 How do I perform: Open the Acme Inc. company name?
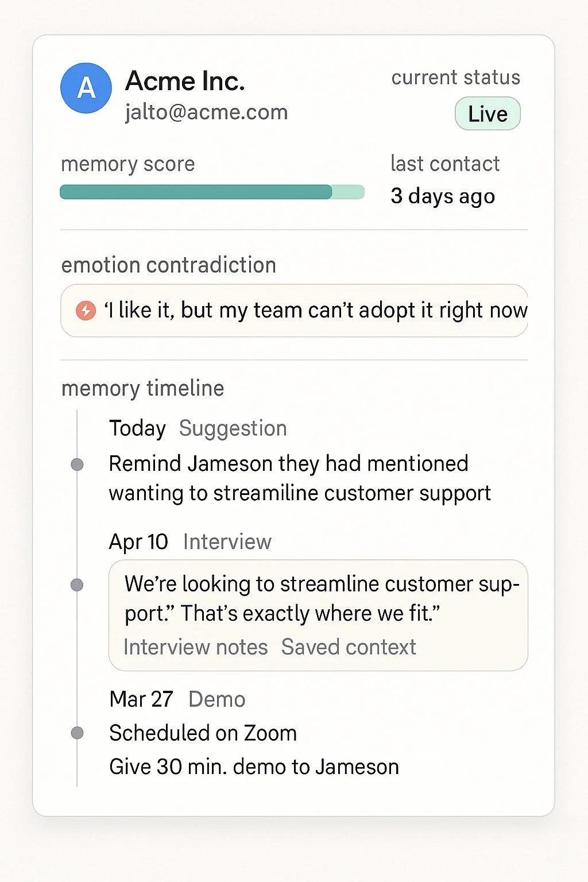(185, 81)
